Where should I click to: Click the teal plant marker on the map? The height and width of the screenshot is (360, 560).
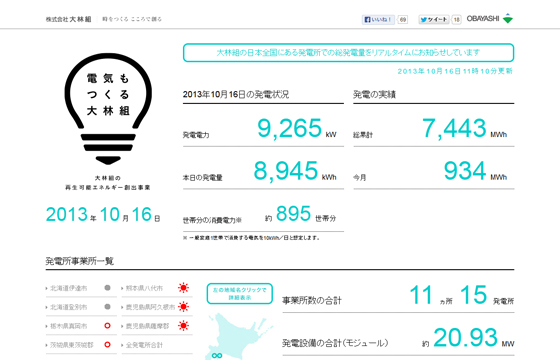(217, 355)
